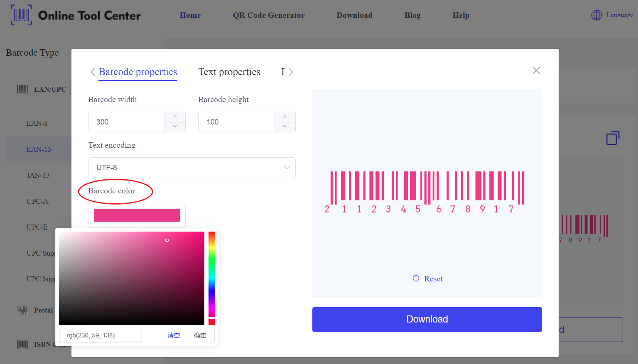Click the Barcode height input field
Screen dimensions: 638x364
tap(236, 122)
